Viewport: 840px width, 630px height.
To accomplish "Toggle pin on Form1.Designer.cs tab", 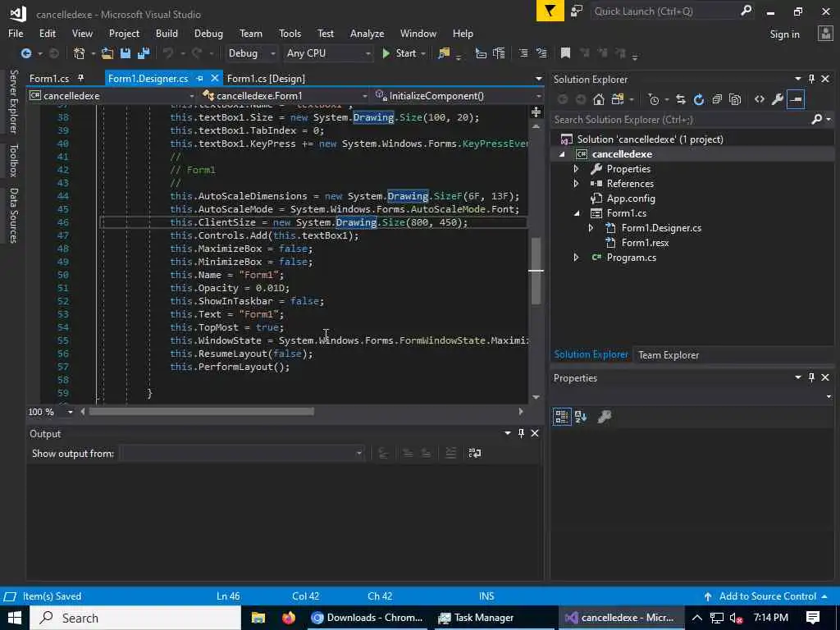I will [200, 78].
